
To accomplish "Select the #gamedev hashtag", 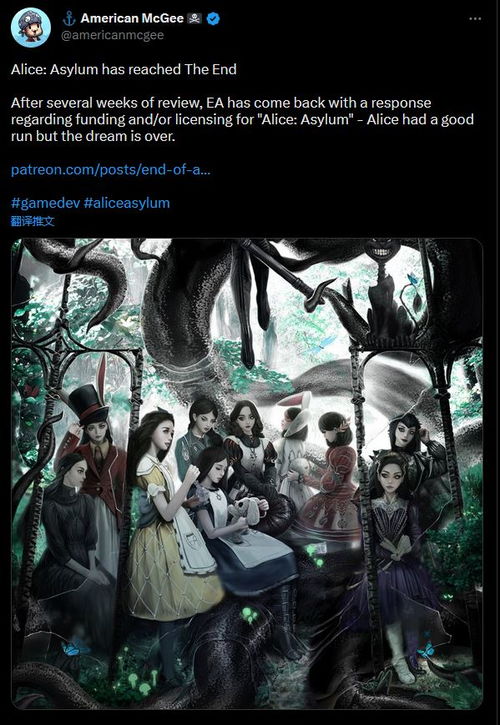I will 45,203.
